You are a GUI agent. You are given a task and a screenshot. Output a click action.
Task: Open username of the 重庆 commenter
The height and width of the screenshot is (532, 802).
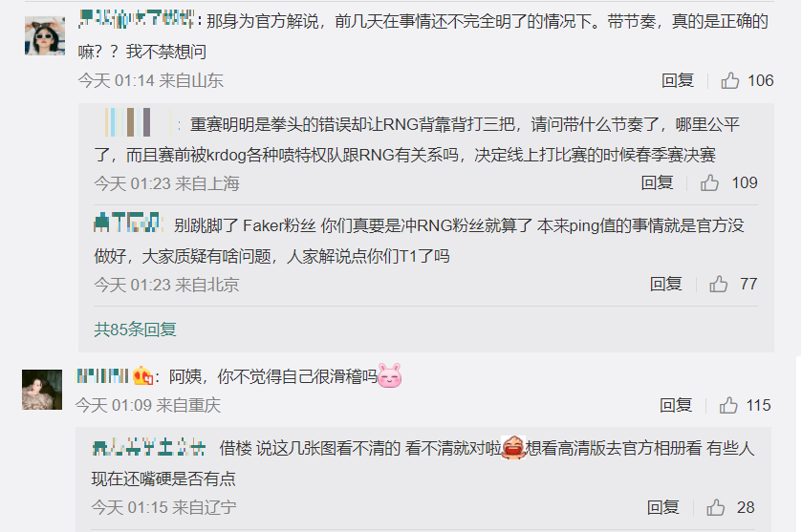102,376
